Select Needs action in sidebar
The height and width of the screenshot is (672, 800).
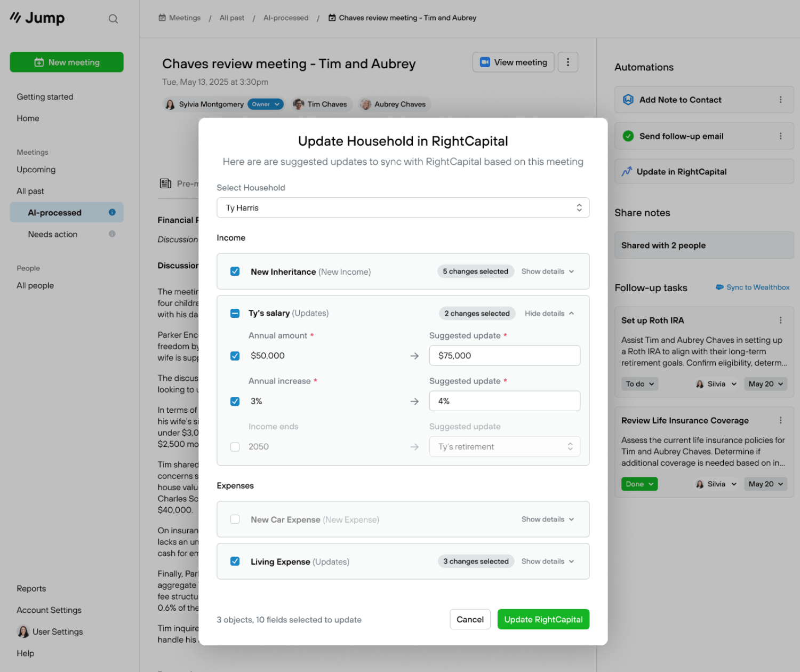point(53,234)
